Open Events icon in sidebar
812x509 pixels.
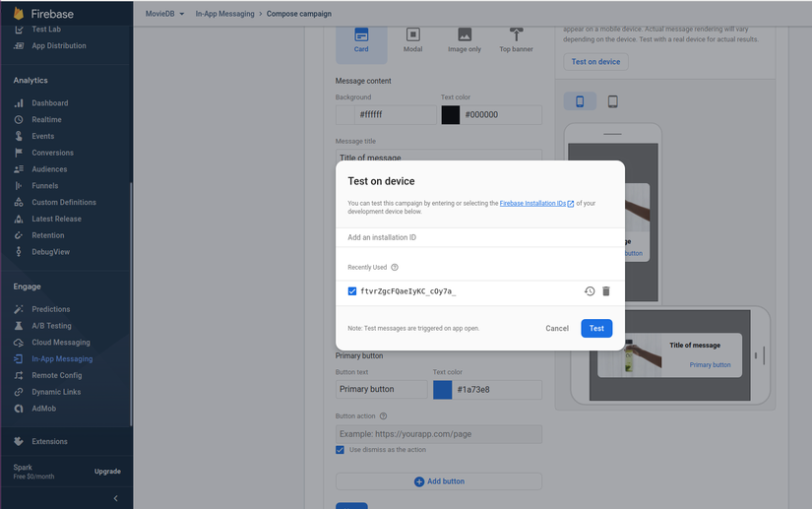click(19, 136)
